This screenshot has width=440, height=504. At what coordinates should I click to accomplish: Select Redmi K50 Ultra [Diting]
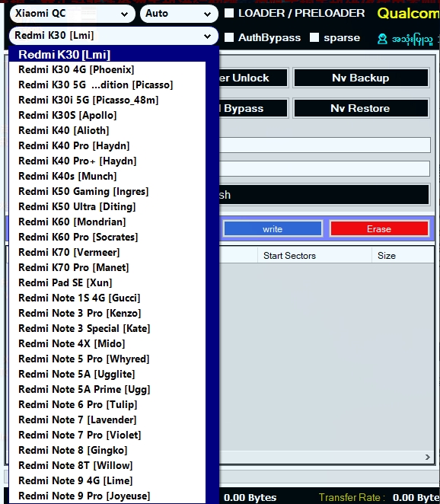pyautogui.click(x=107, y=206)
